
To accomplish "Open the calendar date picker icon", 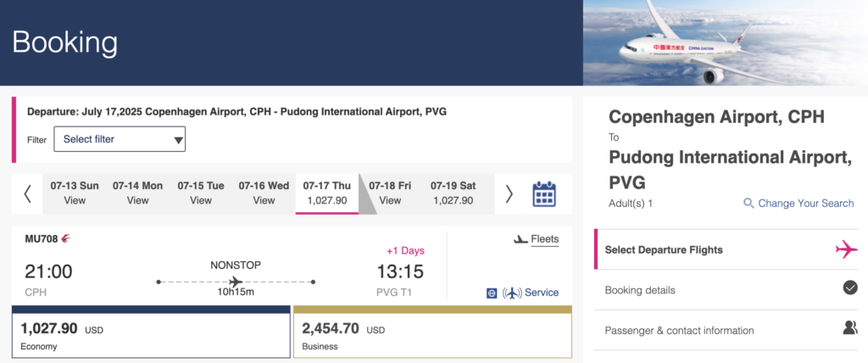I will (x=543, y=194).
